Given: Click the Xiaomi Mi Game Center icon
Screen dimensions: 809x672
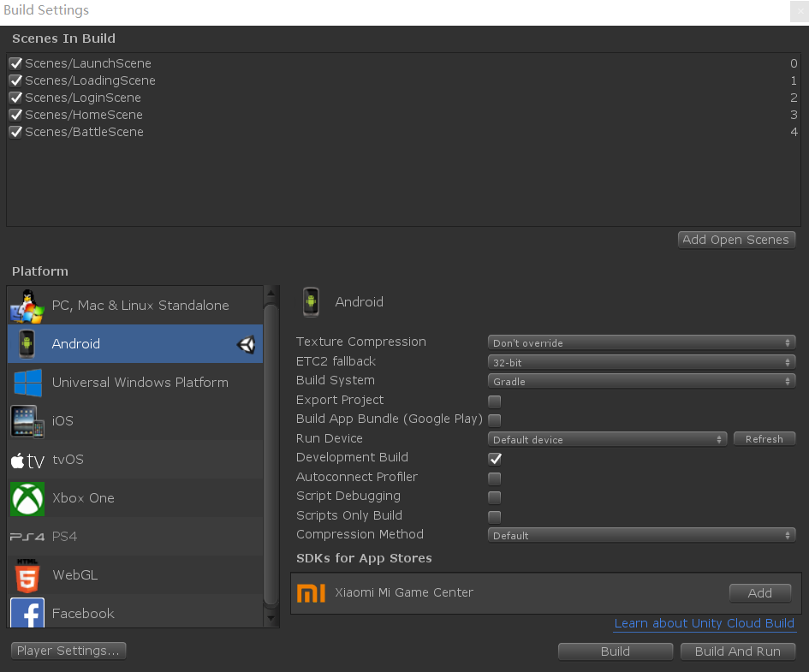Looking at the screenshot, I should point(311,592).
